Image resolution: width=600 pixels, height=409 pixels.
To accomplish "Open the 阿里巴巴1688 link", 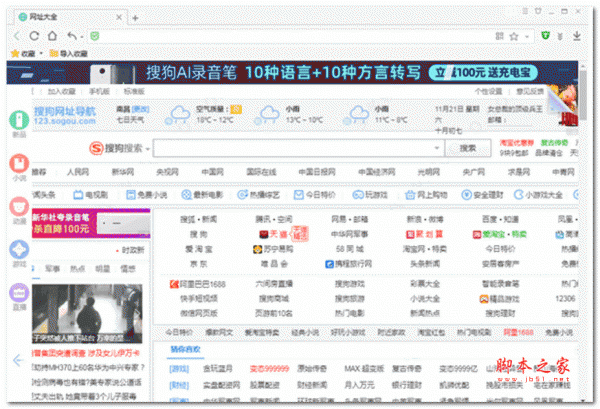I will pyautogui.click(x=198, y=284).
